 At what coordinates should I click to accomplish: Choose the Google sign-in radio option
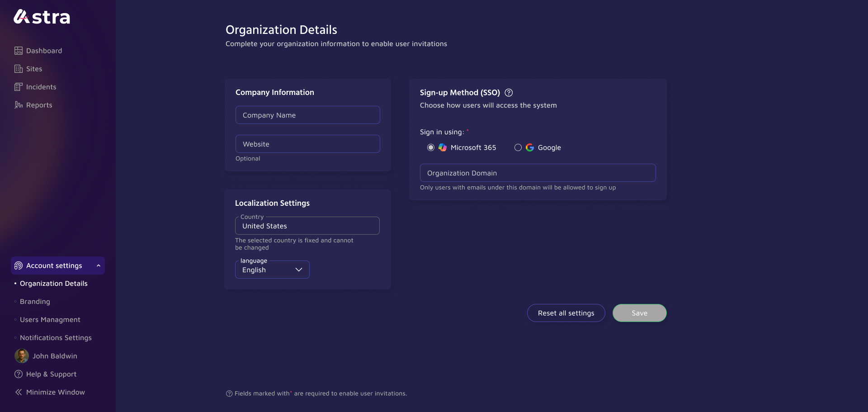(518, 147)
